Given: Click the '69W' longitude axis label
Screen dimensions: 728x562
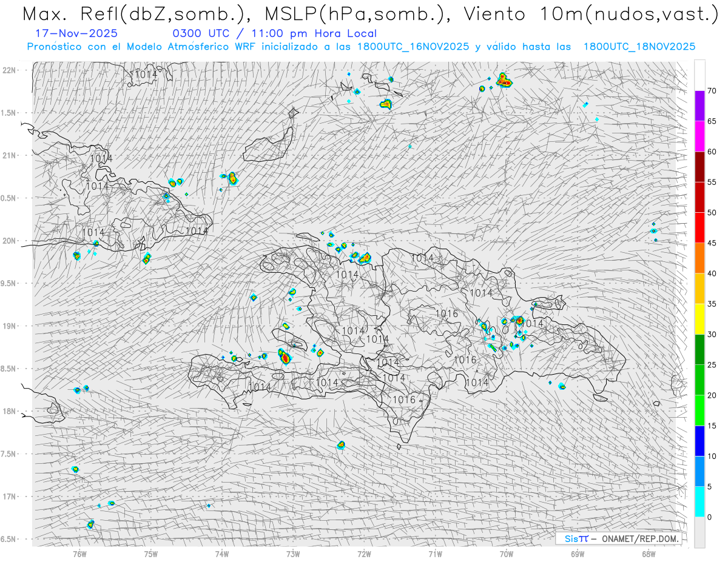Looking at the screenshot, I should (578, 554).
